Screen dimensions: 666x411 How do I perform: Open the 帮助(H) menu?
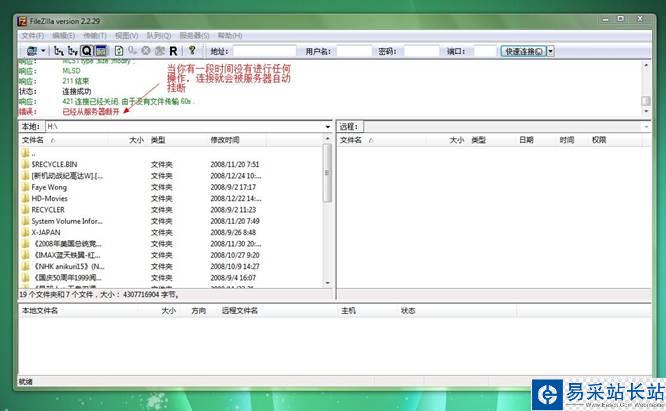click(x=230, y=36)
